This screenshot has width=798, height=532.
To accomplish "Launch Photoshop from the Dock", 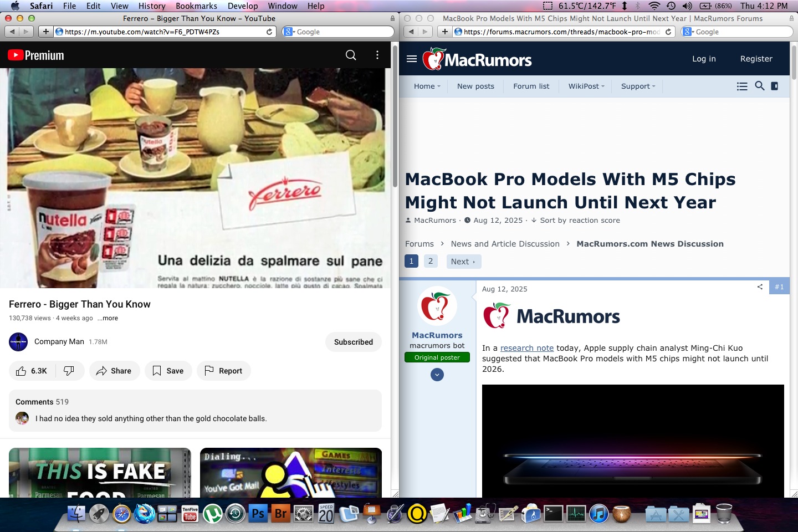I will (x=258, y=514).
